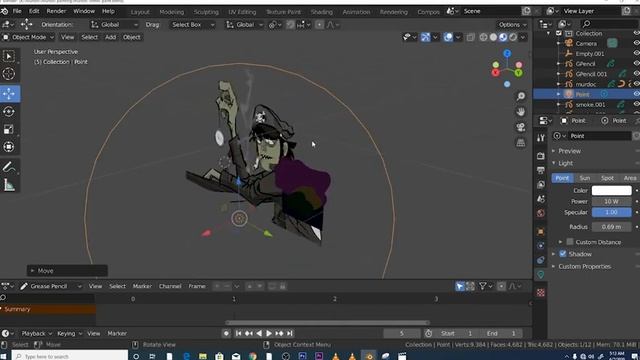Hide smoke.001 in the outliner
640x360 pixels.
[636, 104]
